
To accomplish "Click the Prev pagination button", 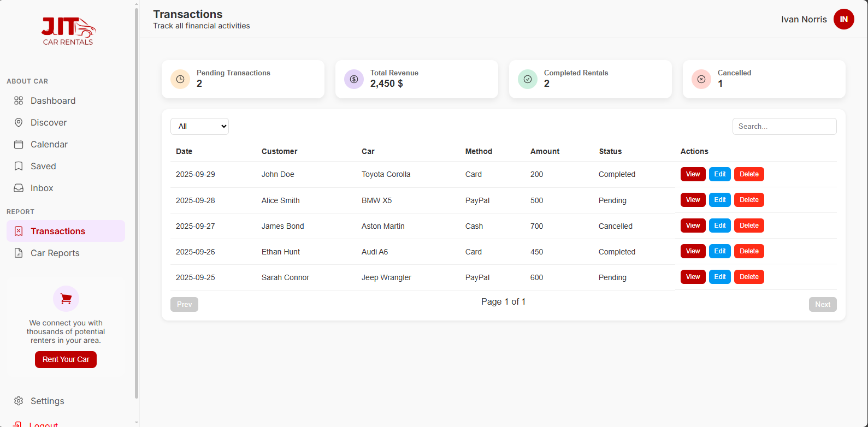I will tap(184, 305).
